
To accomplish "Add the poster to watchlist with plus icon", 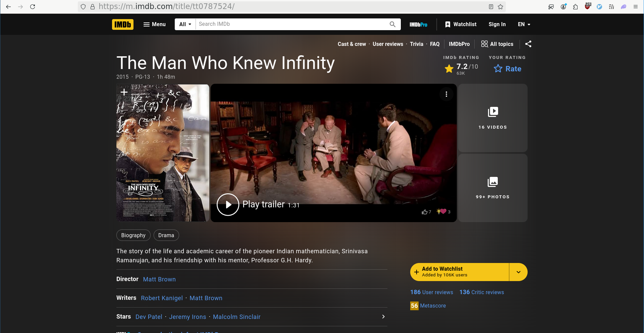I will tap(124, 92).
